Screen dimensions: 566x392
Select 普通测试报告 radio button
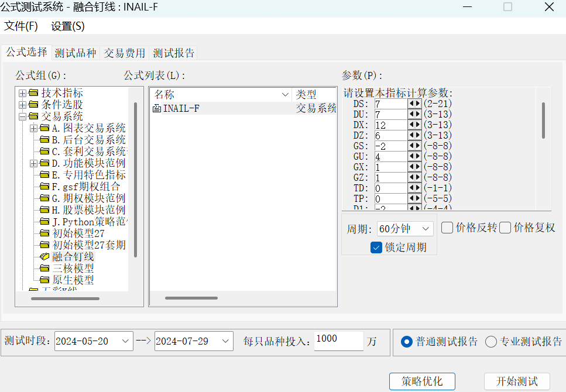coord(406,342)
